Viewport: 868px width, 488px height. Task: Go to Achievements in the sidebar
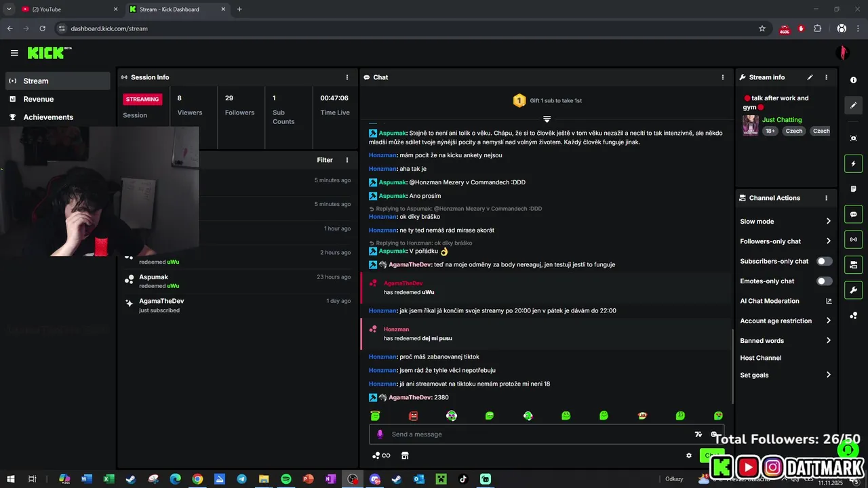pos(58,117)
